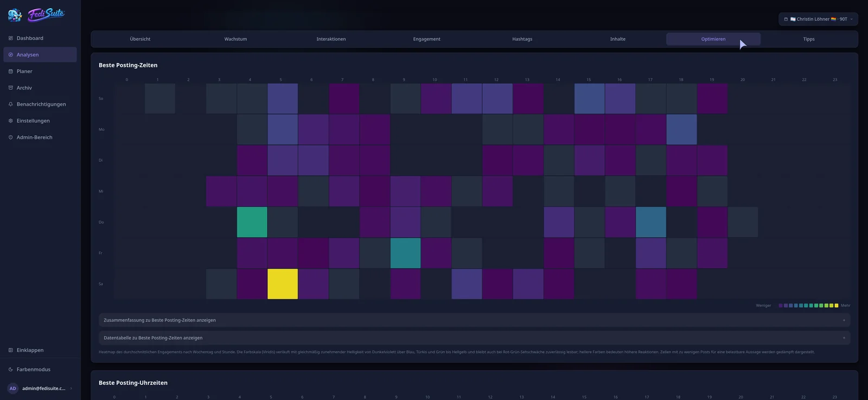Click the blue heatmap cell, Thursday hour 17
The height and width of the screenshot is (400, 868).
coord(651,222)
